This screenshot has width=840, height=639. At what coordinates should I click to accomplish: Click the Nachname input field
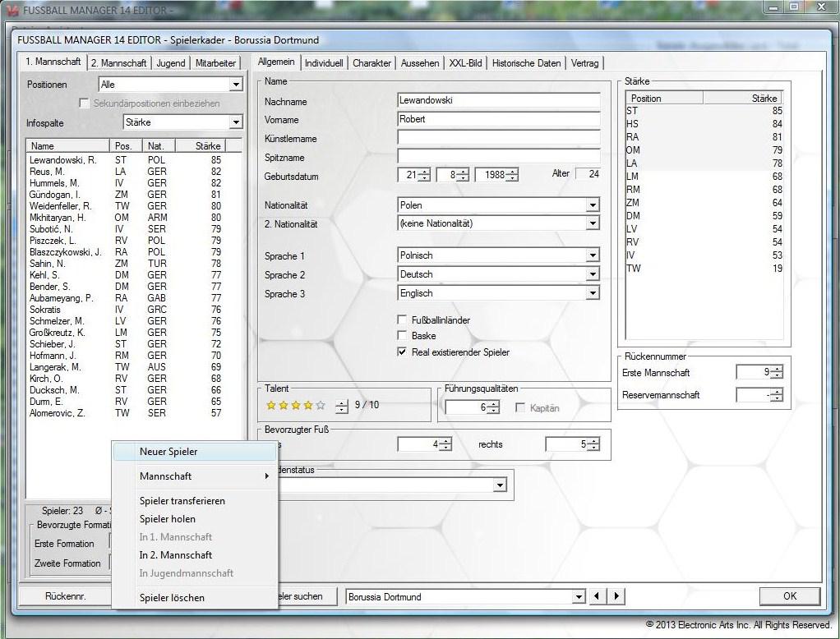pyautogui.click(x=498, y=100)
